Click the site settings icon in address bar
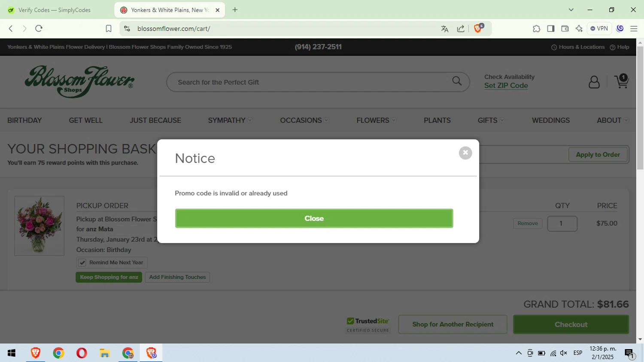This screenshot has height=362, width=644. click(x=127, y=28)
